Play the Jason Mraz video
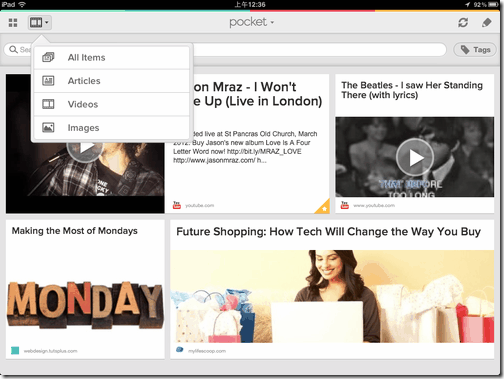 coord(85,148)
